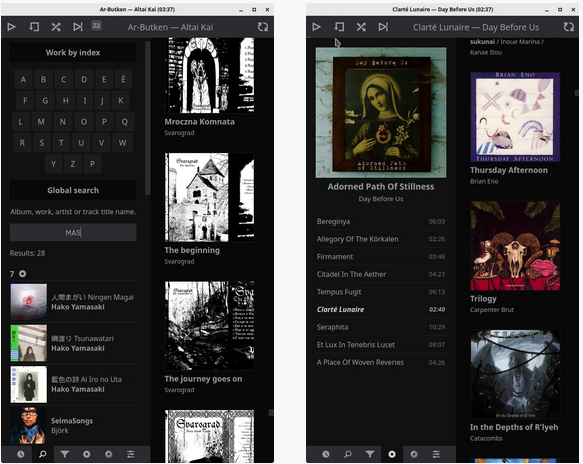The width and height of the screenshot is (583, 464).
Task: Open history clock tab in Ar-Butken window
Action: [20, 454]
